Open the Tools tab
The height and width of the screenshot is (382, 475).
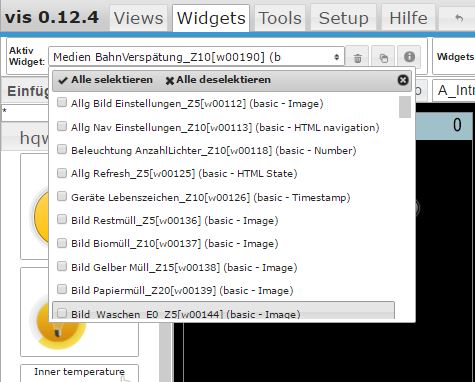click(x=280, y=18)
